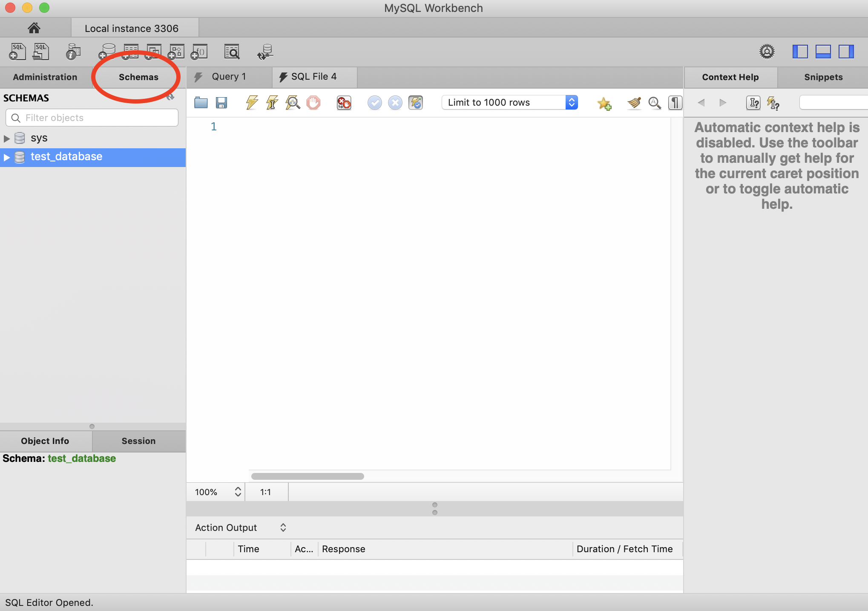This screenshot has height=611, width=868.
Task: Open SQL script file icon in main toolbar
Action: click(41, 52)
